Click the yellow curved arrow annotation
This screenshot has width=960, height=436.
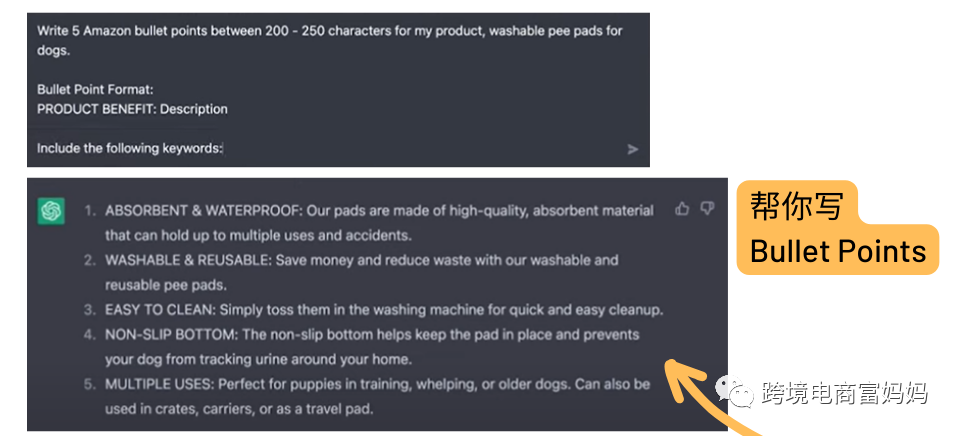(705, 393)
